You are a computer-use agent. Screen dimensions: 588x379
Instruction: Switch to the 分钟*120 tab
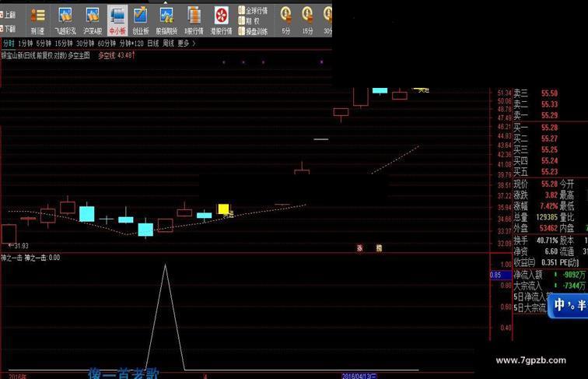(131, 44)
